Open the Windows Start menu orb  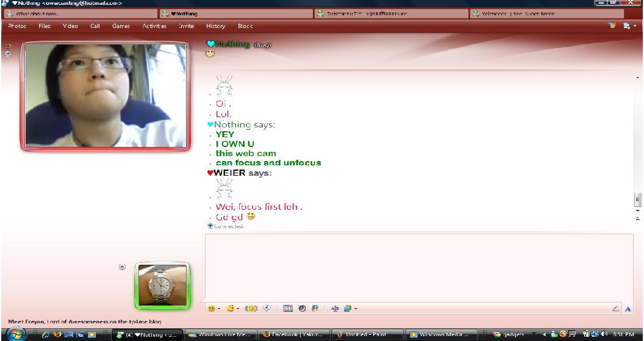click(x=17, y=334)
